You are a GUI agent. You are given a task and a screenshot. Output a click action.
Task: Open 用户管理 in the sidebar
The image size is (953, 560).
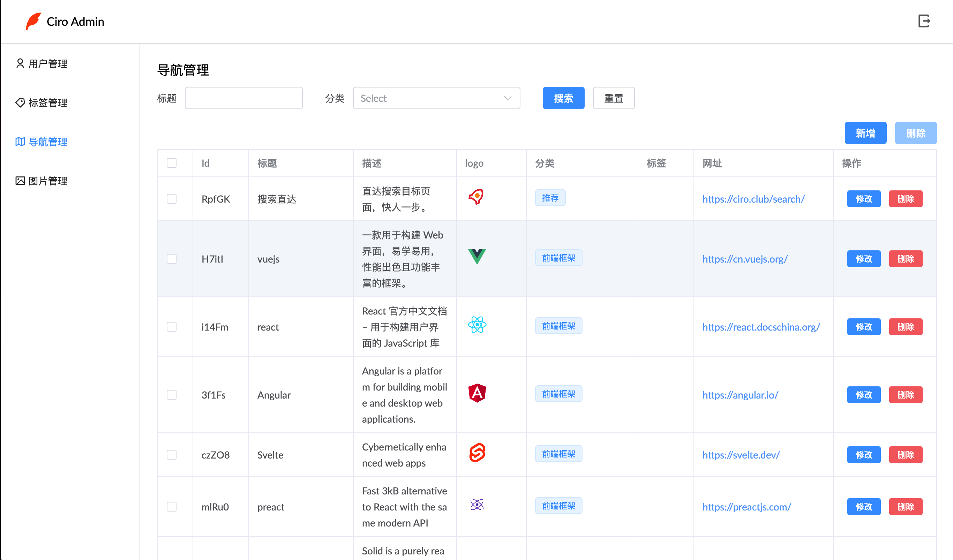(42, 63)
